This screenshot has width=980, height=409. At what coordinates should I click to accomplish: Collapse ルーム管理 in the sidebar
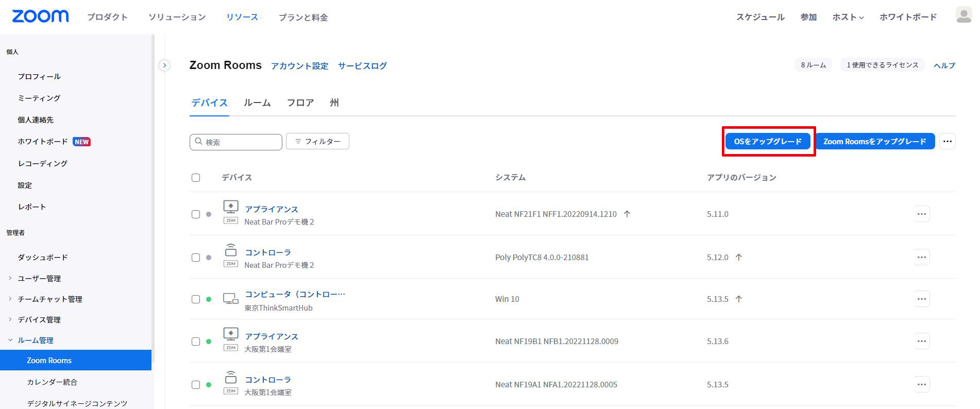point(10,340)
